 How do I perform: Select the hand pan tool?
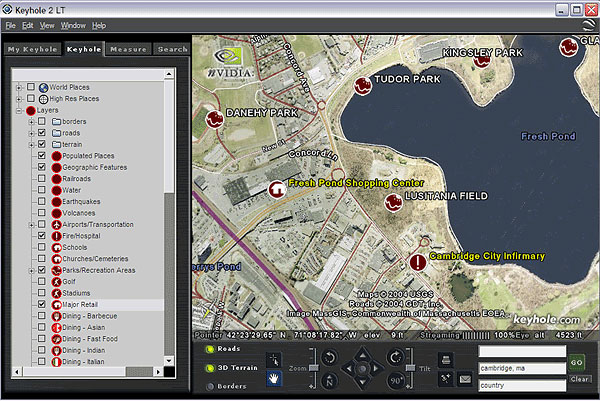tap(276, 379)
